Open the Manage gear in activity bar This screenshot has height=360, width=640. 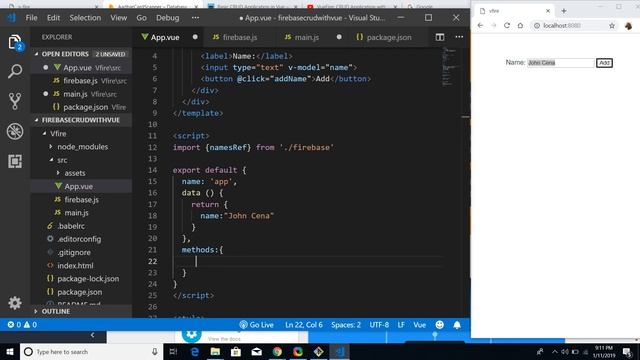pos(15,303)
